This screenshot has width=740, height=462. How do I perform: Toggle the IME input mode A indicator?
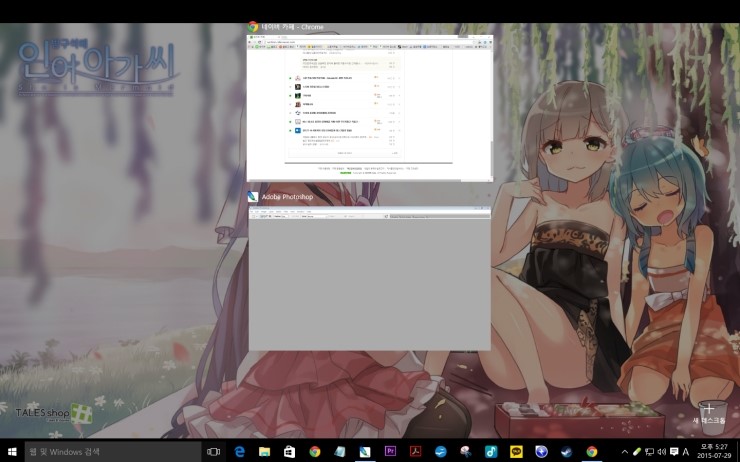686,452
